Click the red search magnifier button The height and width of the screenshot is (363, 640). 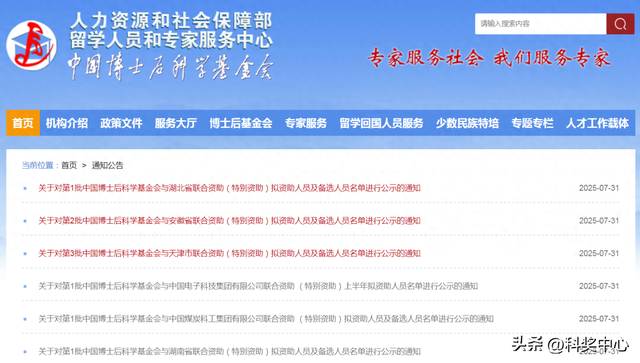(x=620, y=24)
